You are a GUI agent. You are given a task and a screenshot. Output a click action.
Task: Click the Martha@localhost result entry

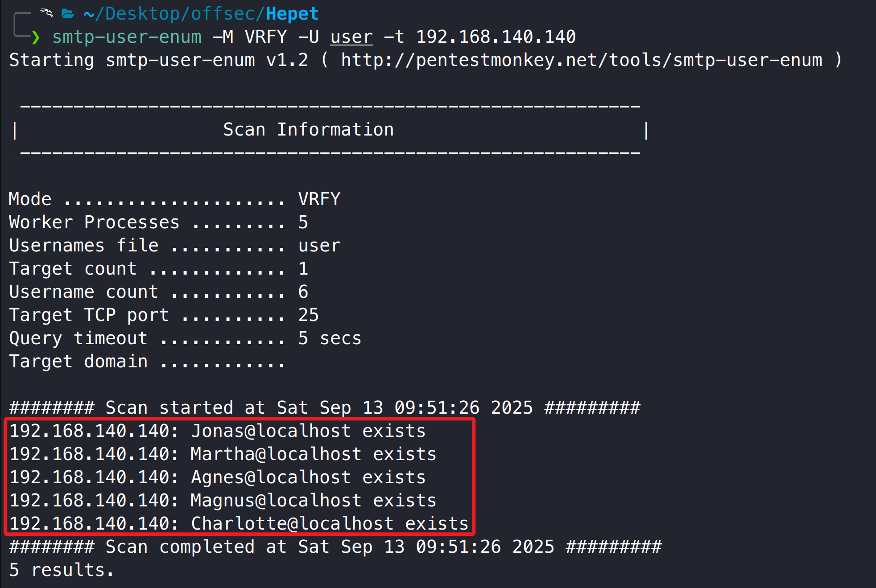[x=276, y=454]
